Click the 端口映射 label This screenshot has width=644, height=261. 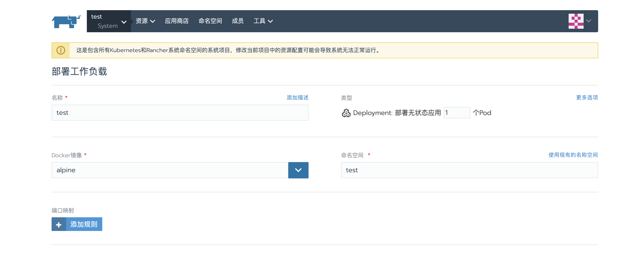[x=63, y=210]
